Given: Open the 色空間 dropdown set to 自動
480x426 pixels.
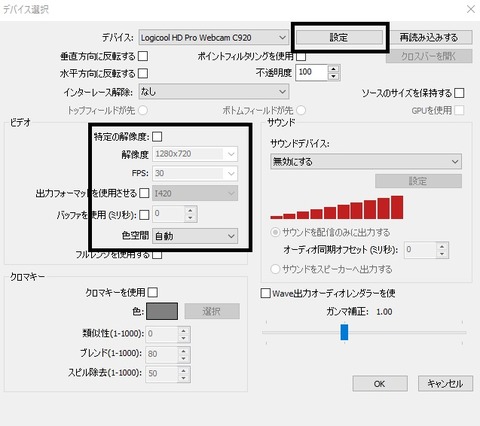Looking at the screenshot, I should 195,236.
